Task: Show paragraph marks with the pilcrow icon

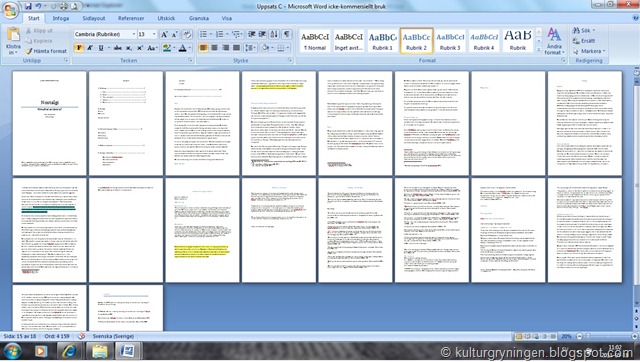Action: (x=287, y=34)
